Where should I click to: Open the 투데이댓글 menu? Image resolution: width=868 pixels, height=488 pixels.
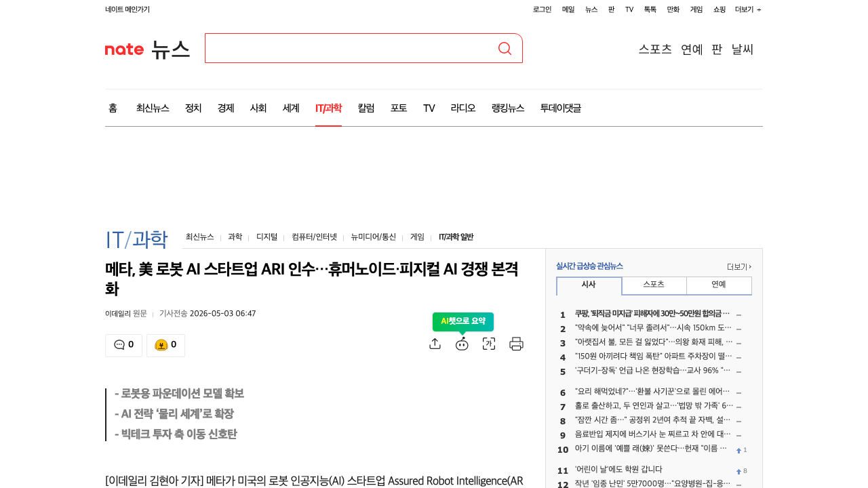[561, 108]
